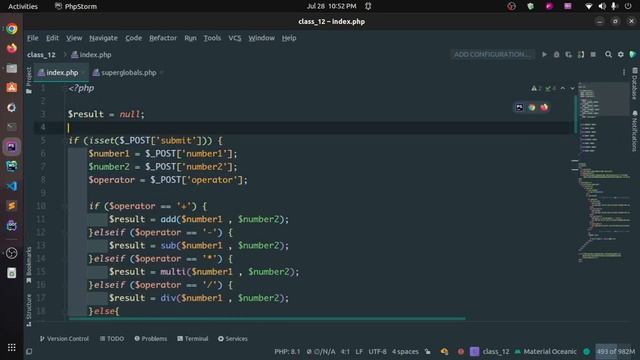Screen dimensions: 640x360
Task: Click the red error indicator icon in status bar
Action: coord(460,351)
